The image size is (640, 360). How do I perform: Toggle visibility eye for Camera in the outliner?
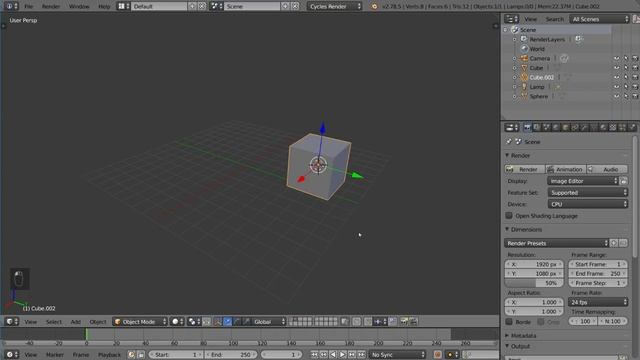coord(616,58)
